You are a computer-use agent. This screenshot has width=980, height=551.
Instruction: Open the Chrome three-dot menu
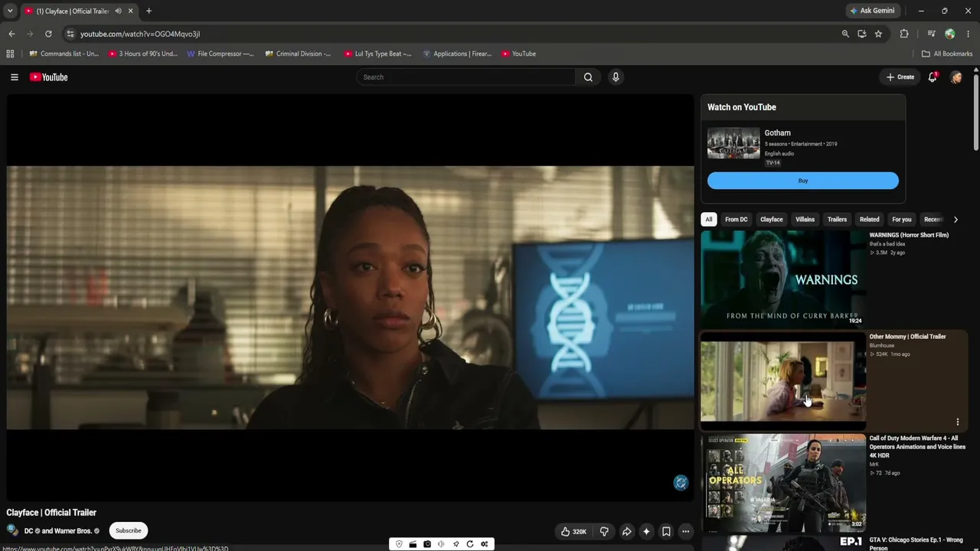coord(969,34)
